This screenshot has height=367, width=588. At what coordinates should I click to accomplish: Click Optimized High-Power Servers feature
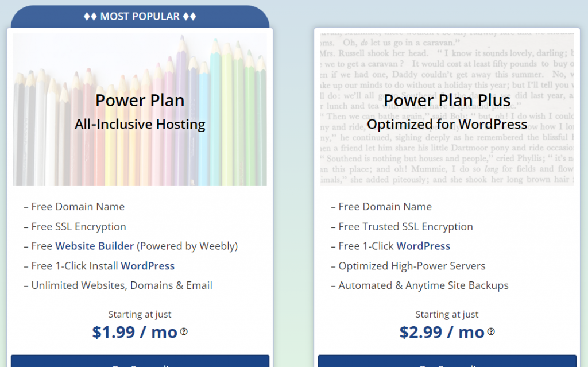(x=408, y=266)
